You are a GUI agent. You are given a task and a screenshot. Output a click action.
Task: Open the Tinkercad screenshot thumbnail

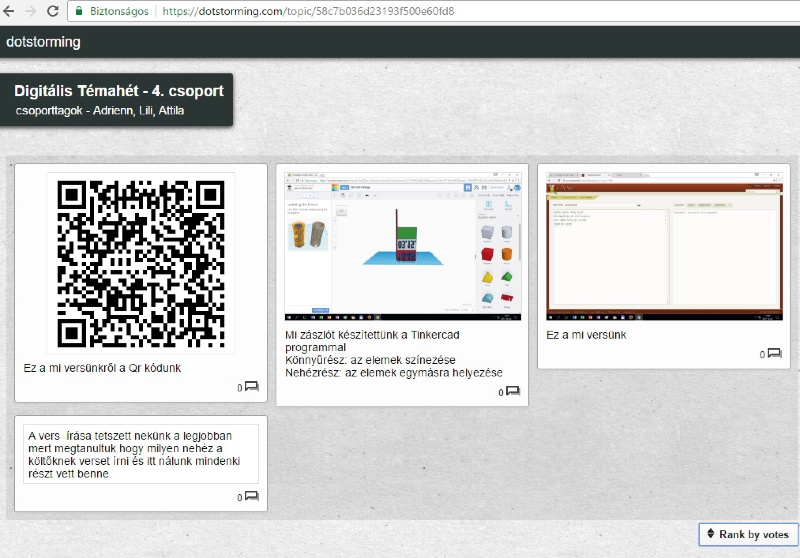point(403,246)
